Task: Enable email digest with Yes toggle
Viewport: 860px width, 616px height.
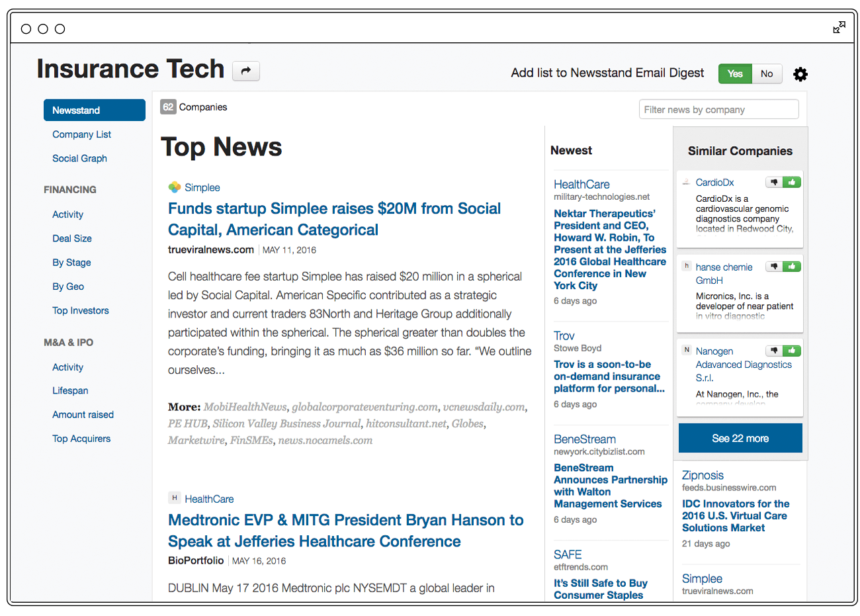Action: pos(735,73)
